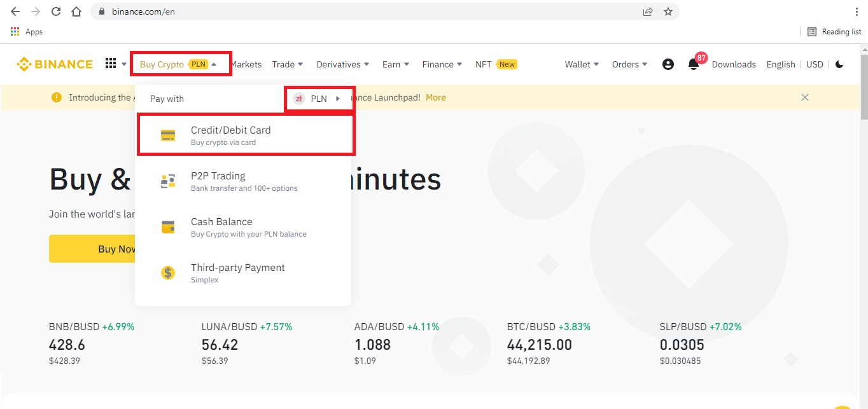Click the notification count badge 87
Viewport: 868px width, 409px height.
701,57
